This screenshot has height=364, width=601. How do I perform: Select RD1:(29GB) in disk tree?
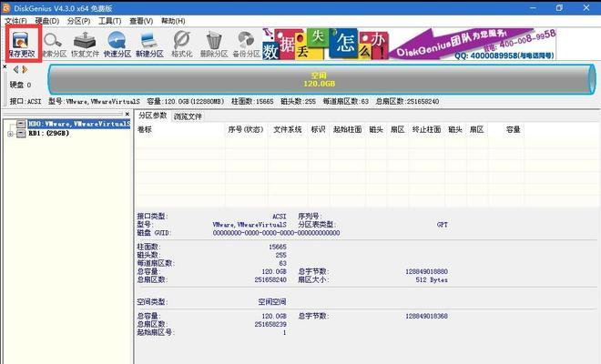coord(48,134)
